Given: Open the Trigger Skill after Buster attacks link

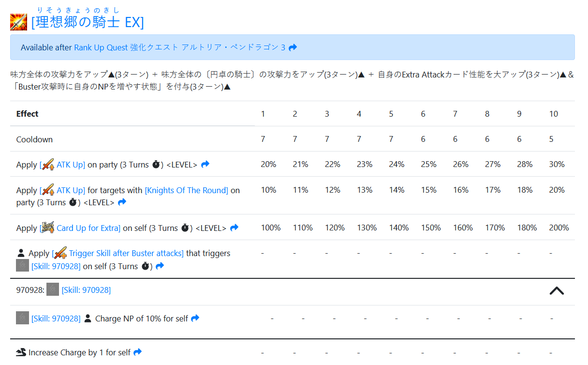Looking at the screenshot, I should (126, 253).
